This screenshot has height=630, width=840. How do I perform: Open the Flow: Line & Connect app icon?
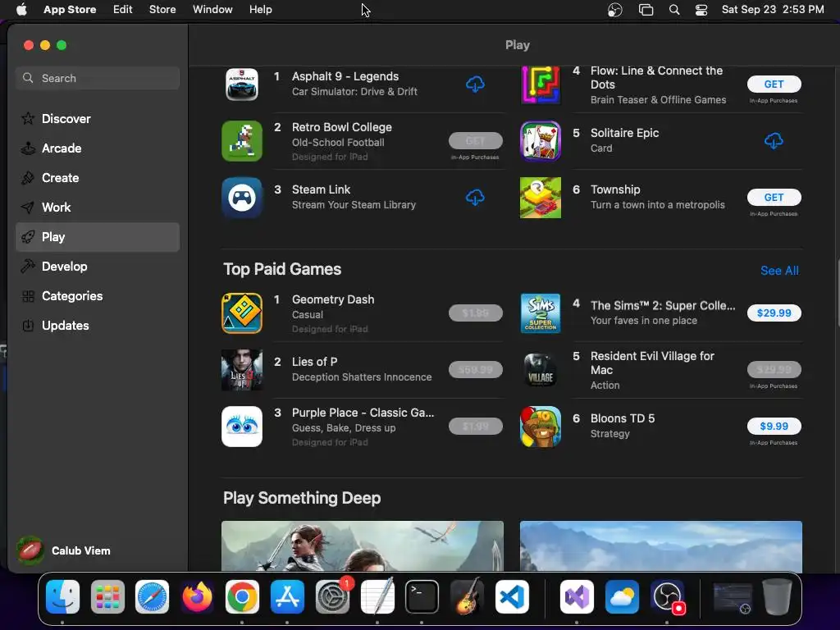541,84
